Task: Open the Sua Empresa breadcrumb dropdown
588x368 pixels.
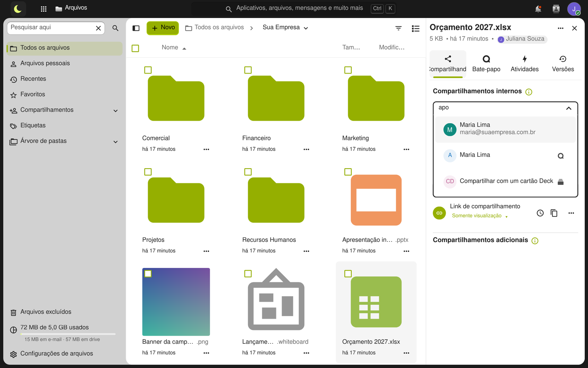Action: tap(286, 28)
